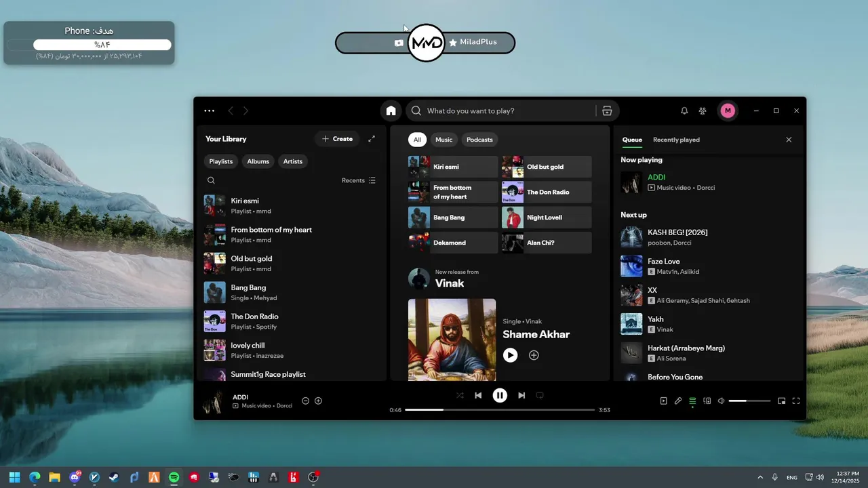
Task: Adjust the volume slider
Action: click(749, 401)
